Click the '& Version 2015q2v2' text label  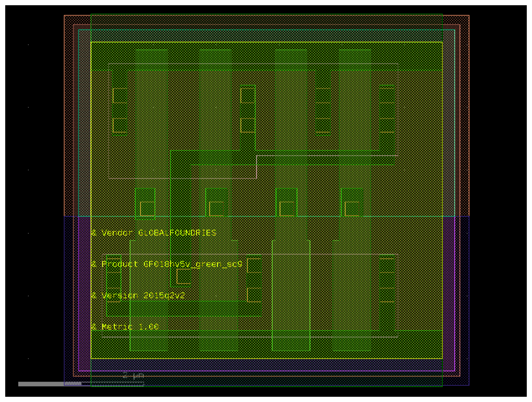tap(138, 295)
